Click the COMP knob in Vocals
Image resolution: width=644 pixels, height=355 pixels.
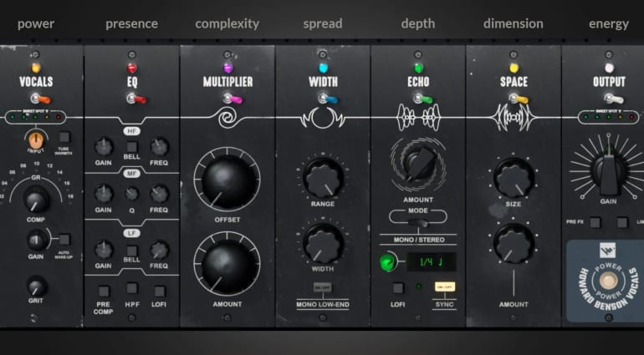[36, 200]
